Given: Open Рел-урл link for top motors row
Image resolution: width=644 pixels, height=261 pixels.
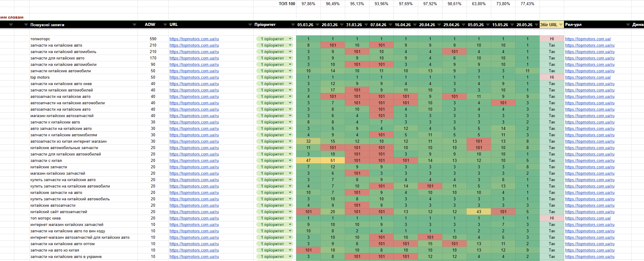Looking at the screenshot, I should click(588, 77).
